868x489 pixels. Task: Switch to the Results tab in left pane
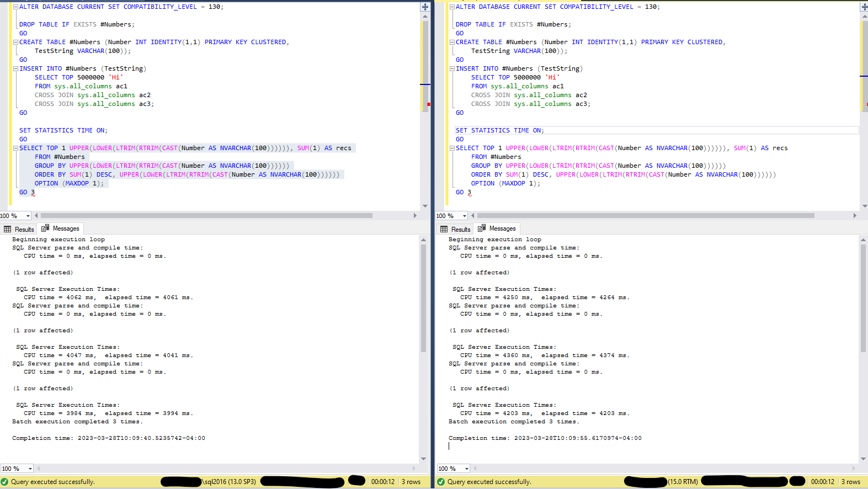point(24,229)
